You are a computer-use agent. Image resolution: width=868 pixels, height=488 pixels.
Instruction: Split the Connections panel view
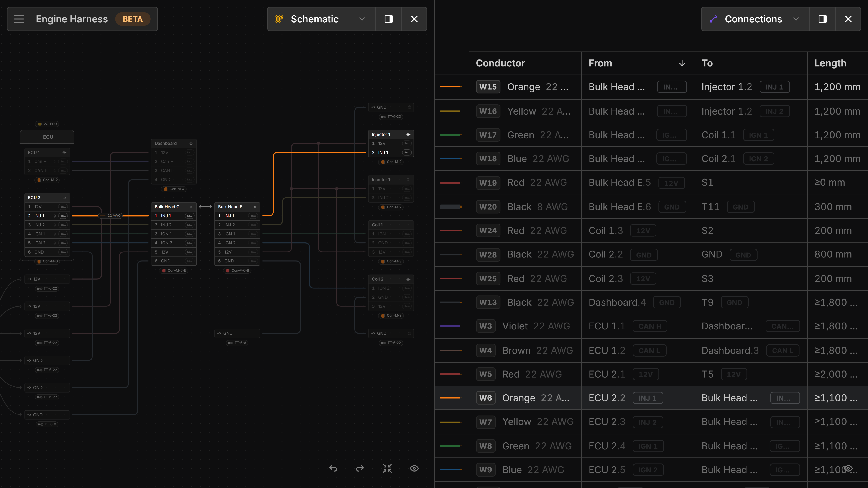coord(822,19)
